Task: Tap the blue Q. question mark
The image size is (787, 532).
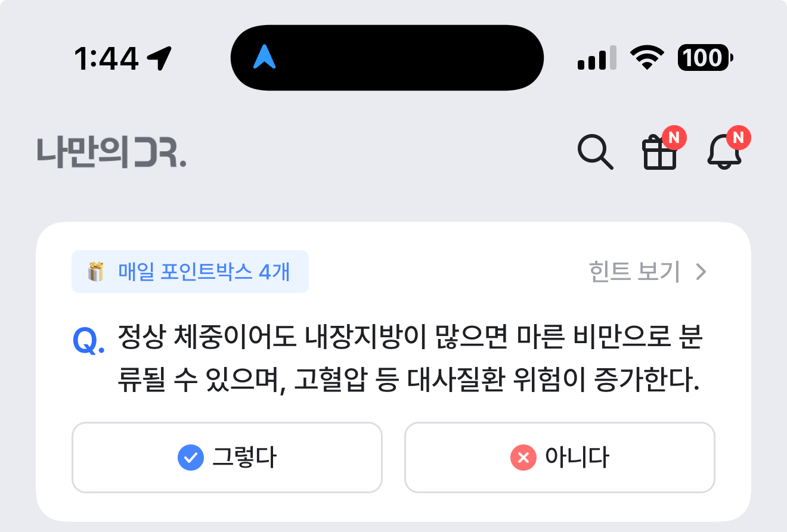Action: [88, 341]
